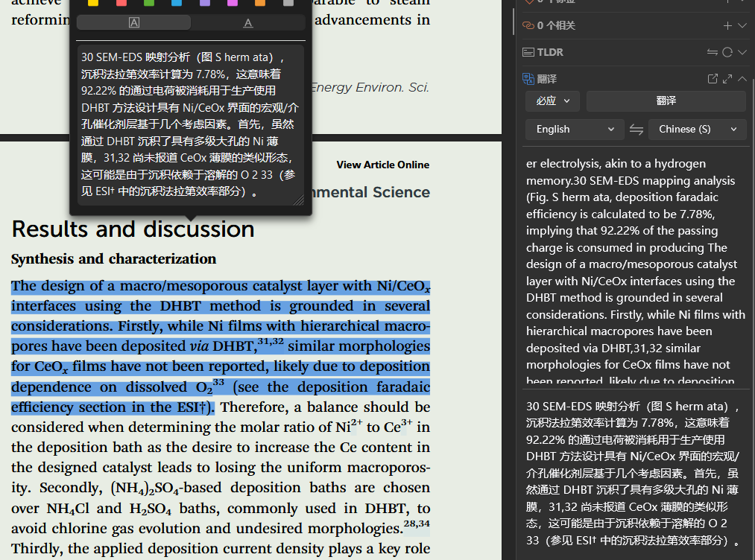Screen dimensions: 755x560
Task: Open the Chinese (S) target language dropdown
Action: [697, 129]
